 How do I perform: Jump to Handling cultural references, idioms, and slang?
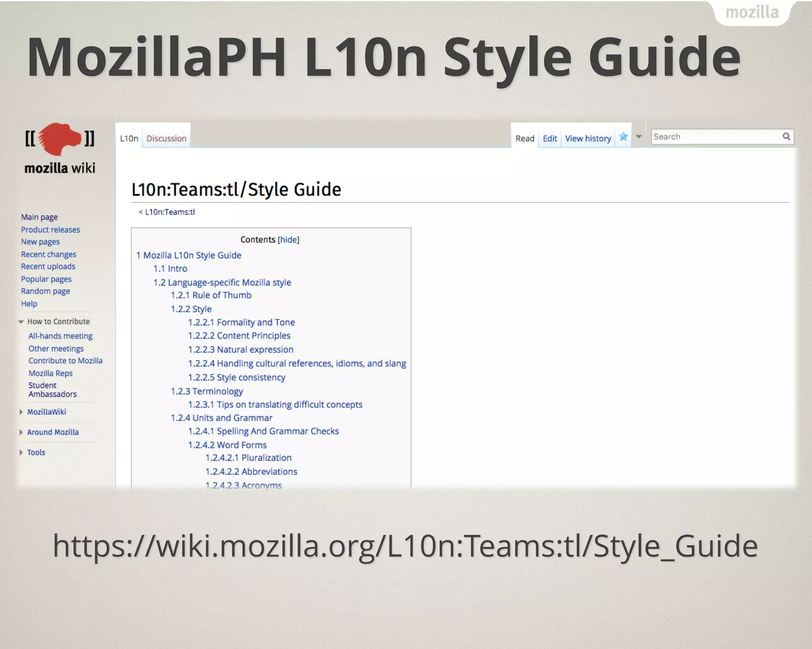pyautogui.click(x=297, y=363)
